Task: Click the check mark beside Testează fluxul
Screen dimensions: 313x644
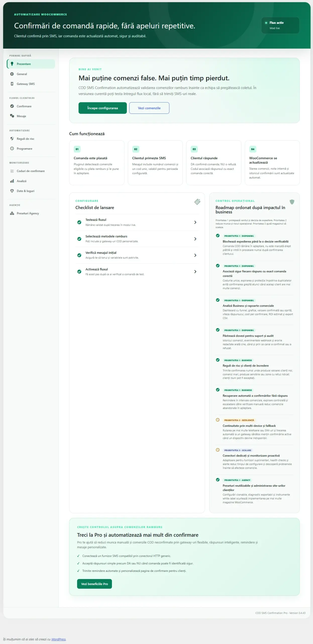Action: (x=79, y=222)
